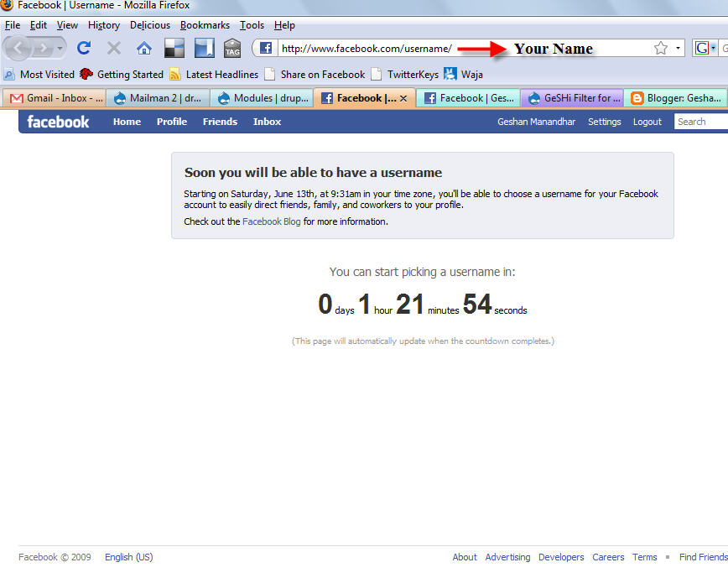This screenshot has height=578, width=728.
Task: Click the Delicious checkered bookmarks icon
Action: tap(174, 48)
